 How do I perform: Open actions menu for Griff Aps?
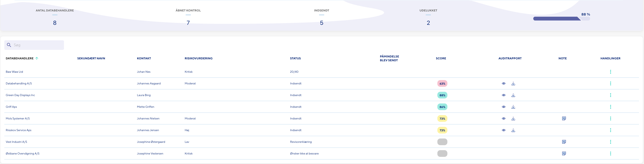[610, 107]
